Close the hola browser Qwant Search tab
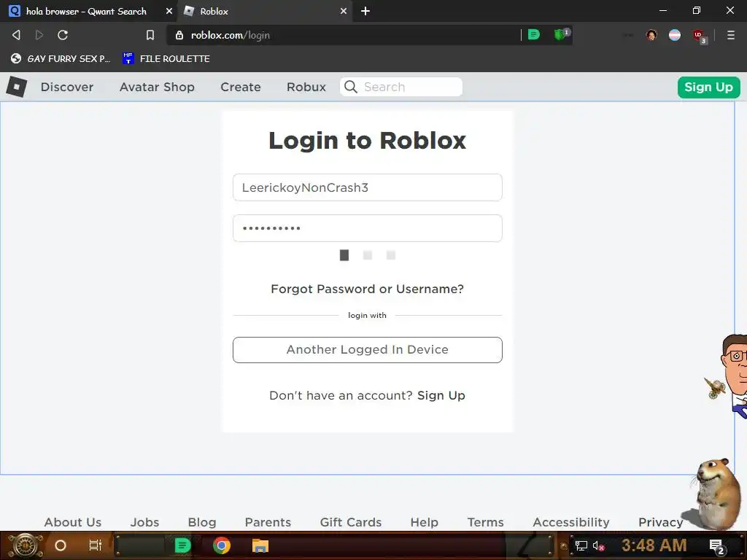This screenshot has width=747, height=560. 169,11
